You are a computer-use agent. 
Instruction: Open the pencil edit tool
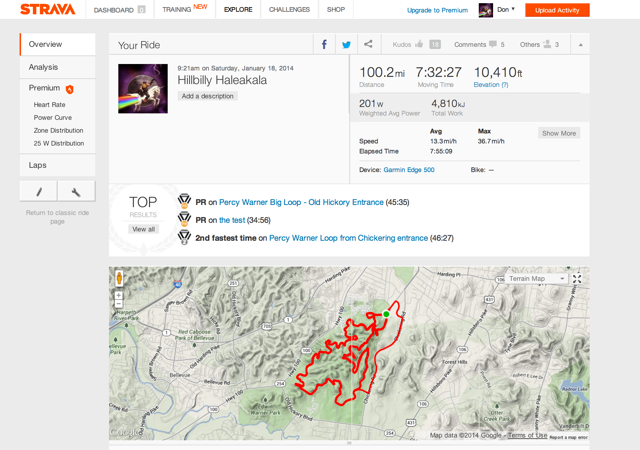pyautogui.click(x=39, y=191)
